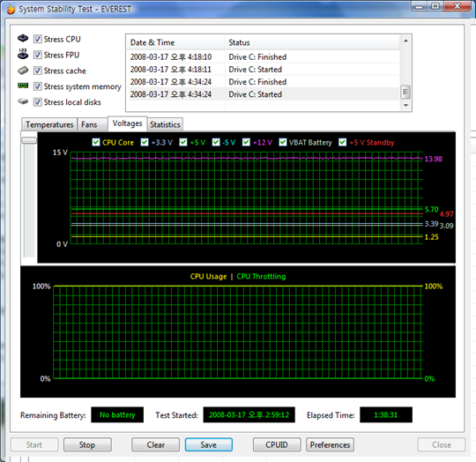Screen dimensions: 476x462
Task: Select the 4:18:11 Drive C: Started log row
Action: 263,69
